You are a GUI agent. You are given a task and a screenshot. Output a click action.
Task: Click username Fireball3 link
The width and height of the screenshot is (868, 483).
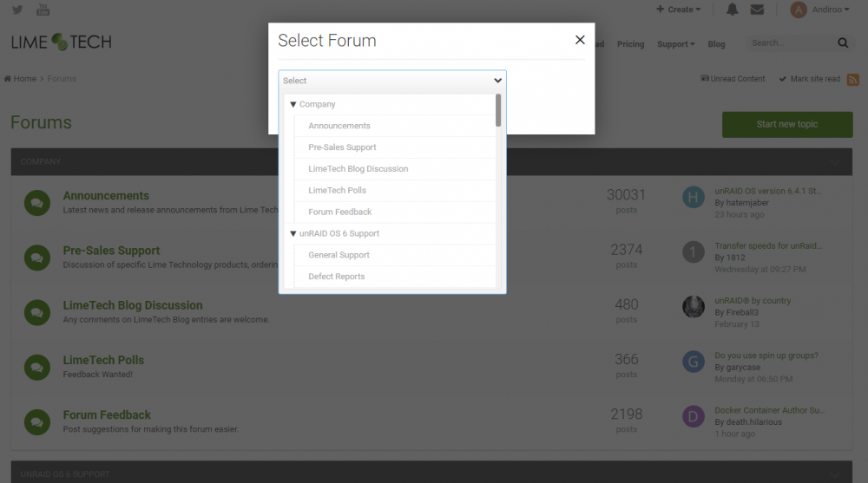742,312
